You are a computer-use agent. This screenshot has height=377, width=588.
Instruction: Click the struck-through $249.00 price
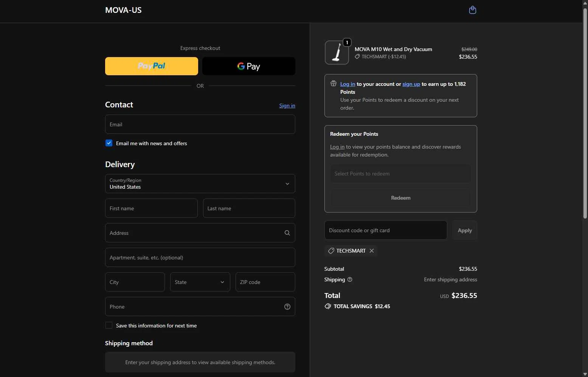point(469,49)
